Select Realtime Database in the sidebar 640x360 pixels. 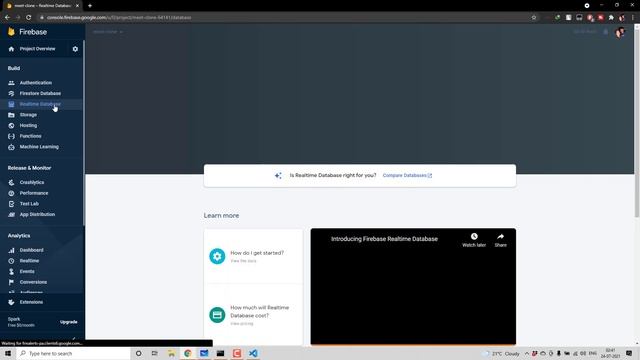[40, 104]
